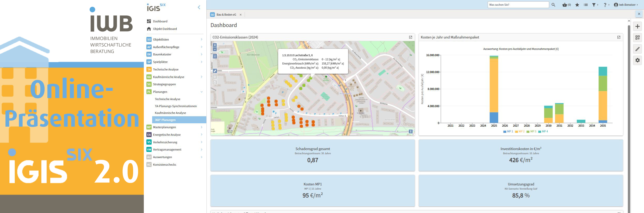The width and height of the screenshot is (644, 213).
Task: Close the dashboard panel with the X button
Action: coord(639,14)
